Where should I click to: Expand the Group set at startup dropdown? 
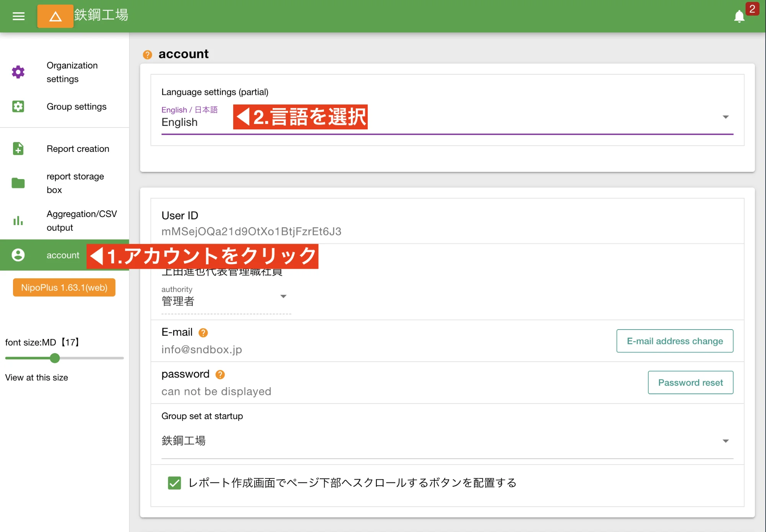click(x=725, y=441)
